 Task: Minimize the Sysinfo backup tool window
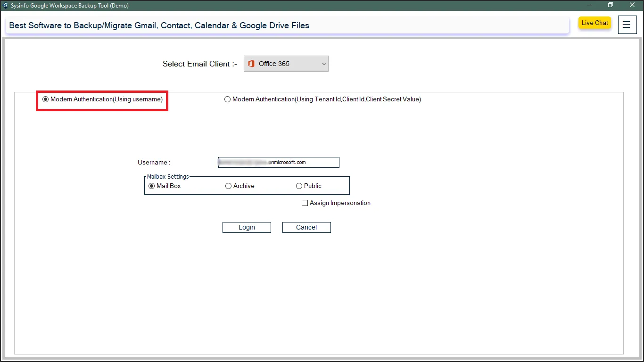coord(589,5)
